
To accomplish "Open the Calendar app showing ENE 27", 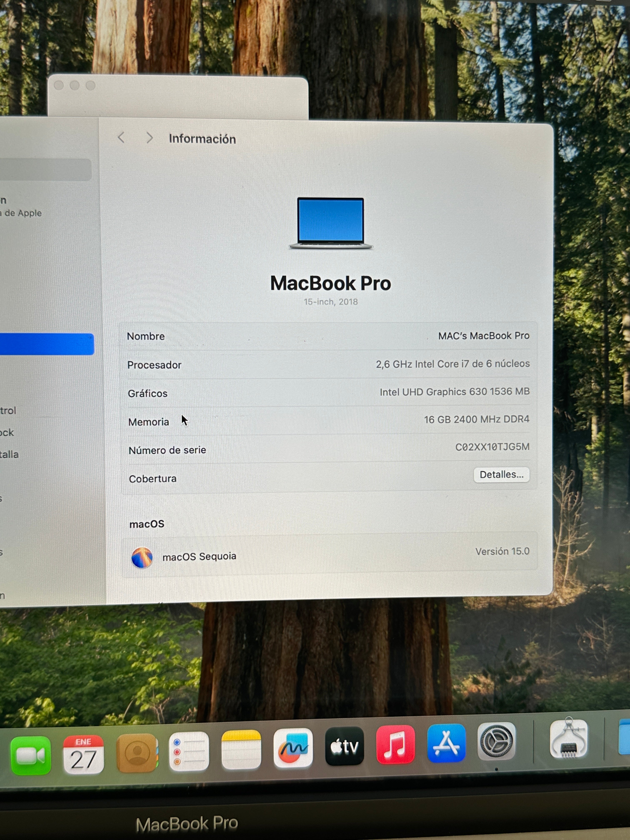I will click(84, 754).
